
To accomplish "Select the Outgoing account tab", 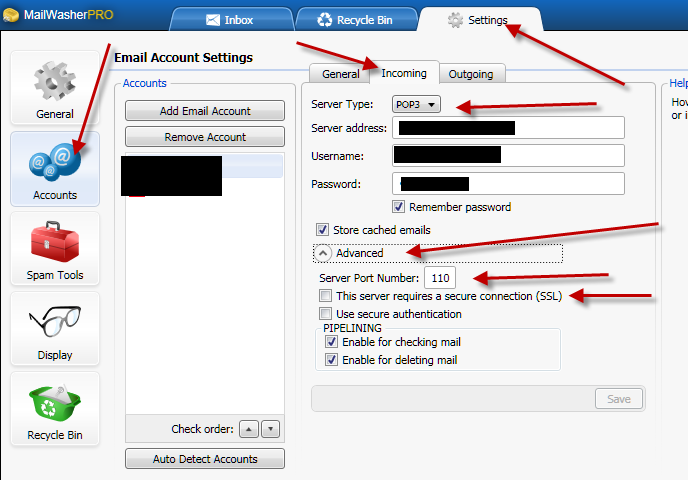I will coord(471,74).
